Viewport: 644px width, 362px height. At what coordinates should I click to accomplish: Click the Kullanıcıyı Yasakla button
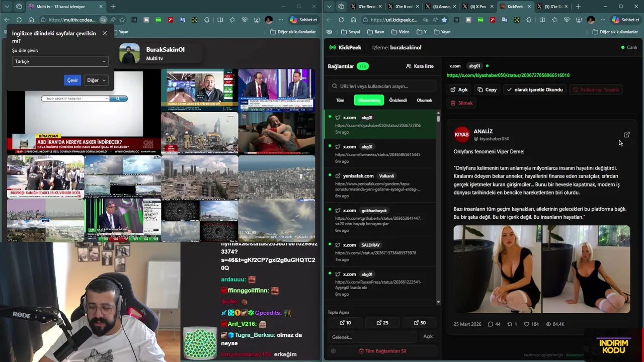596,89
